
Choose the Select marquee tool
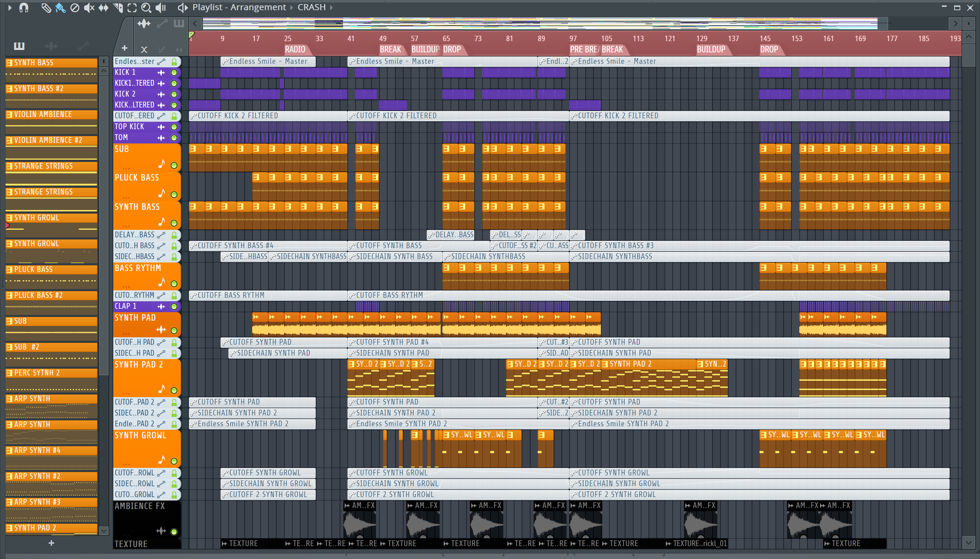coord(132,8)
